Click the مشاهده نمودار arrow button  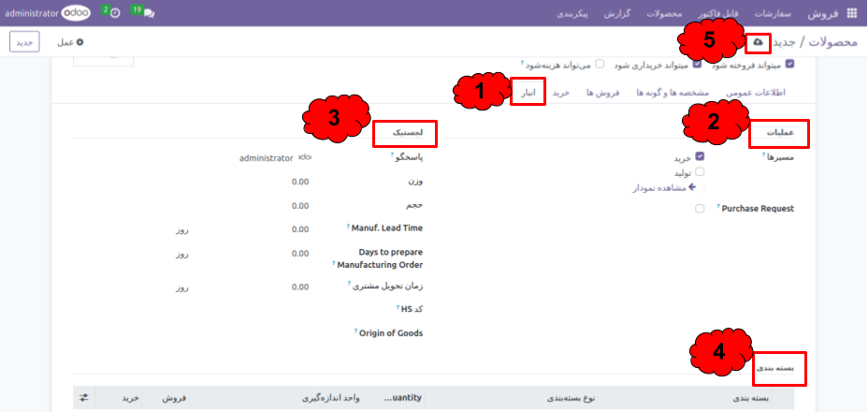[x=665, y=188]
